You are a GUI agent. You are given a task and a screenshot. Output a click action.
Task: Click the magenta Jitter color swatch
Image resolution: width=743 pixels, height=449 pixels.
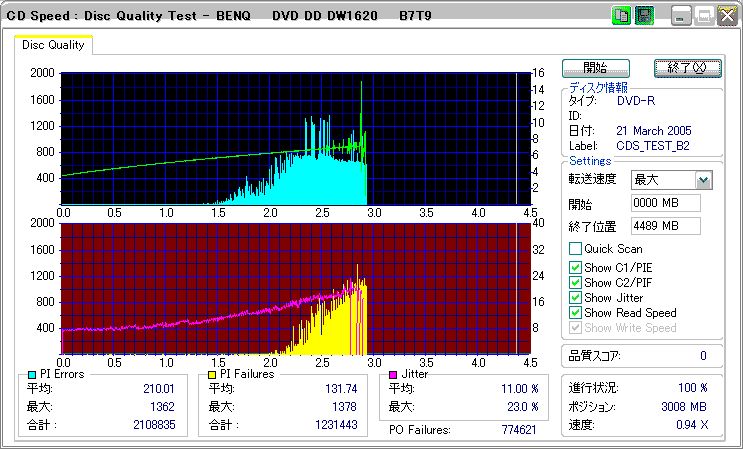393,375
